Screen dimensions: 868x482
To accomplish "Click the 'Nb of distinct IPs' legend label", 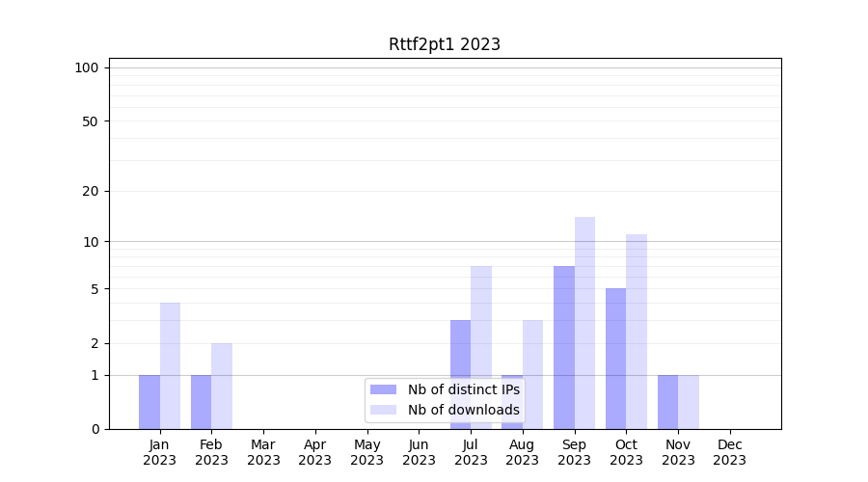I will point(463,389).
